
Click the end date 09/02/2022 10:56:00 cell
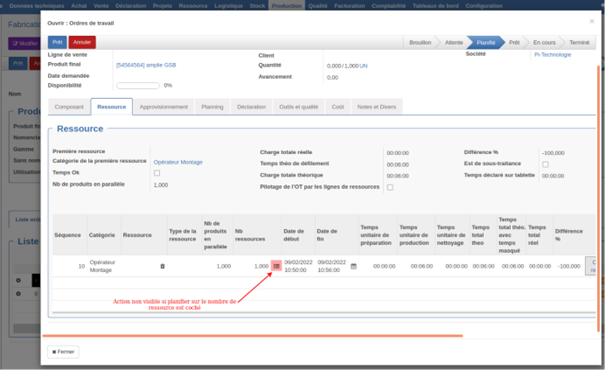click(331, 266)
